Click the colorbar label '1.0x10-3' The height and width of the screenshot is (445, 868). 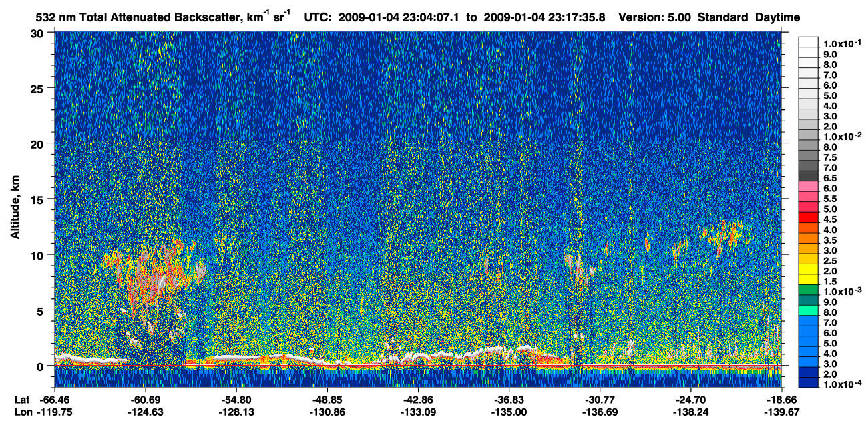(842, 291)
